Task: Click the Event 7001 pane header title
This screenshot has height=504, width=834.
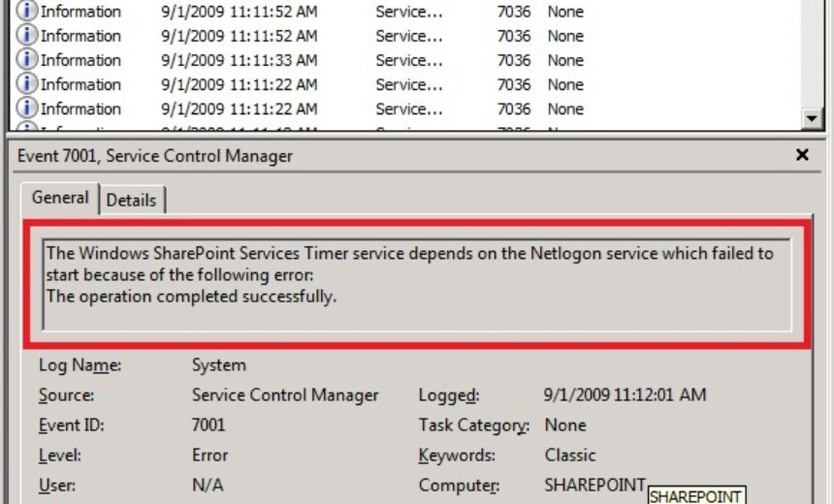Action: pos(155,155)
